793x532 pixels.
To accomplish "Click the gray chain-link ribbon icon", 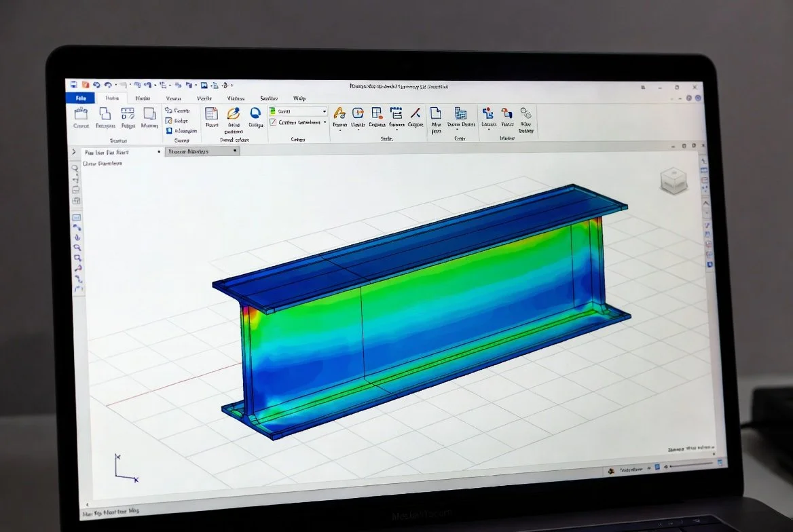I will [x=525, y=113].
